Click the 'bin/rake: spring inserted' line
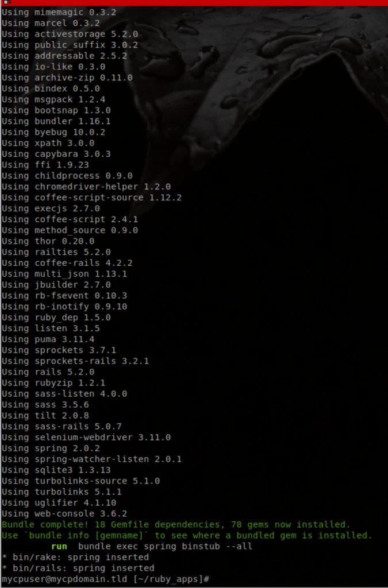Image resolution: width=388 pixels, height=588 pixels. (75, 557)
